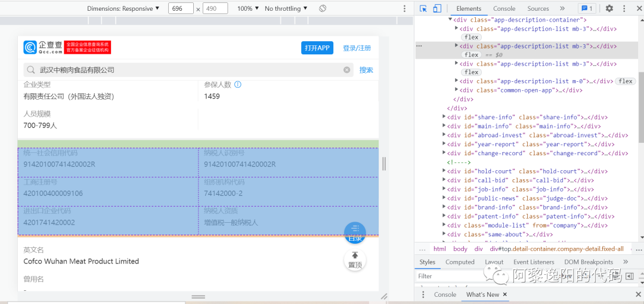The height and width of the screenshot is (304, 644).
Task: Activate the inspect element picker tool
Action: point(423,8)
